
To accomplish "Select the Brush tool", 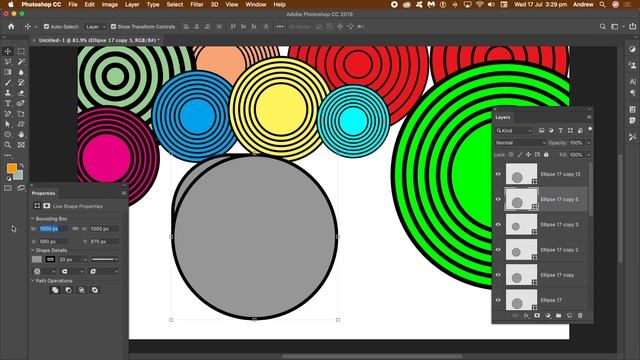I will click(8, 82).
